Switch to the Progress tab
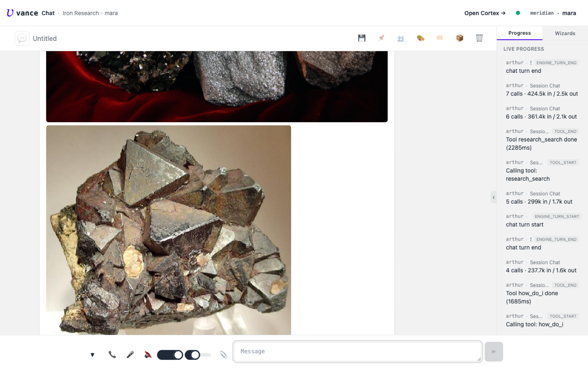Screen dimensions: 588x368 pyautogui.click(x=519, y=33)
